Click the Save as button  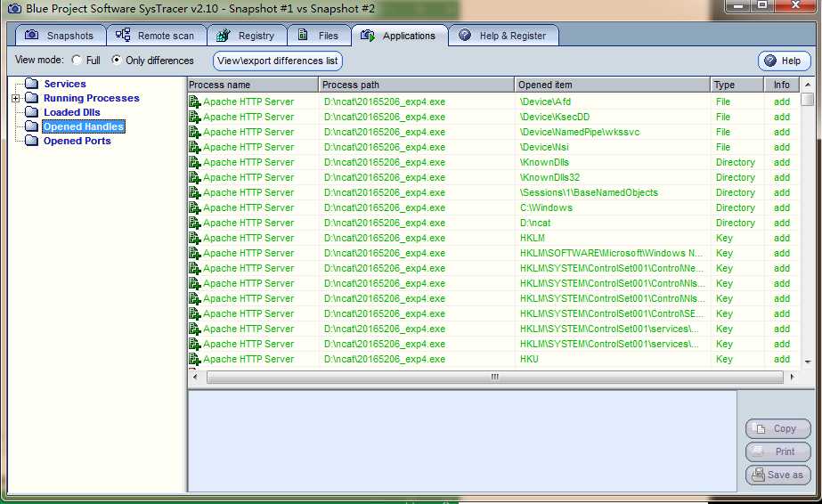[778, 475]
